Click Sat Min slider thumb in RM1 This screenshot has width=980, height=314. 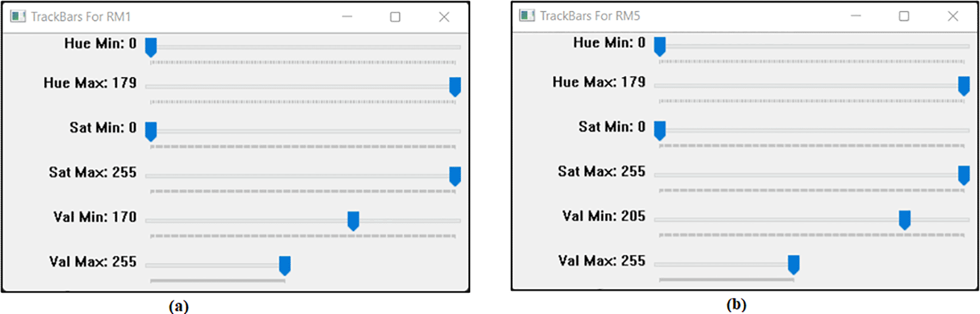pyautogui.click(x=151, y=132)
